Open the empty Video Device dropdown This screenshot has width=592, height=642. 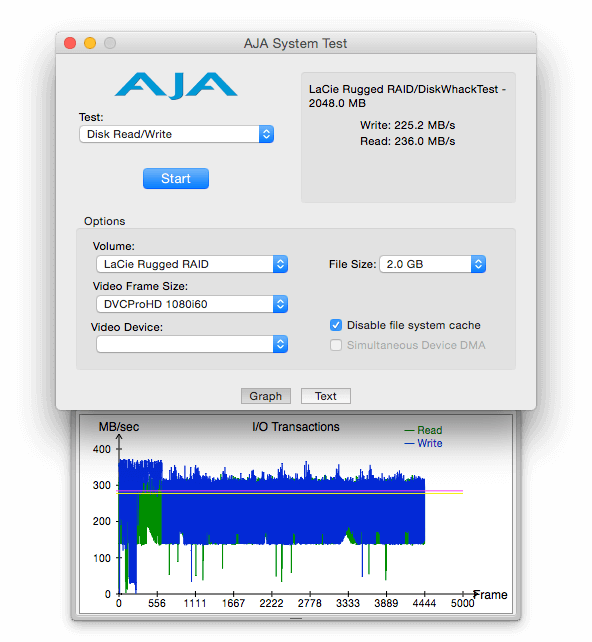[192, 344]
